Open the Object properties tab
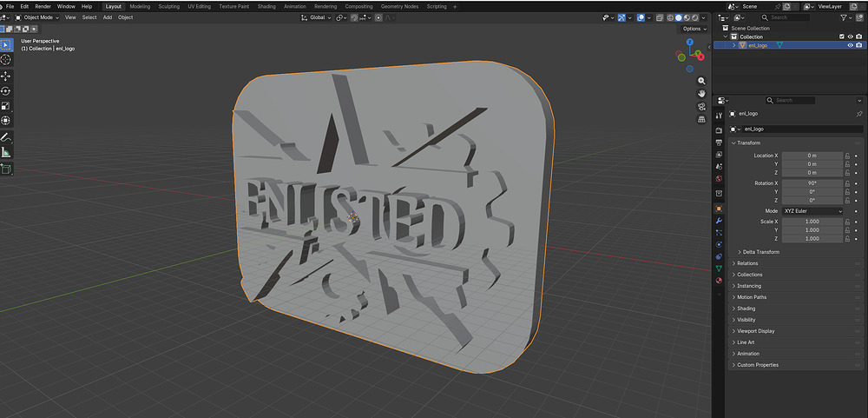 click(x=719, y=209)
